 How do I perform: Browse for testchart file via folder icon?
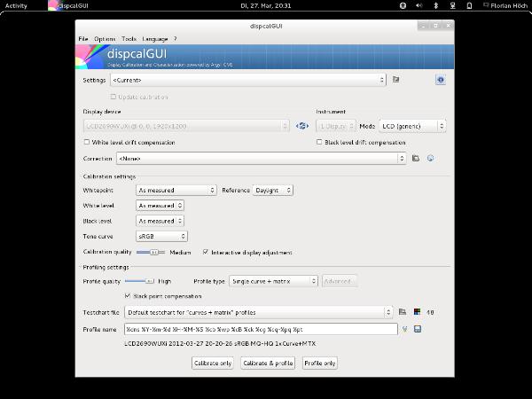[x=402, y=312]
